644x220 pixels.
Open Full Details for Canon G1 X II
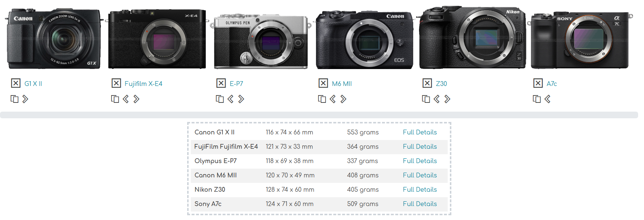420,132
